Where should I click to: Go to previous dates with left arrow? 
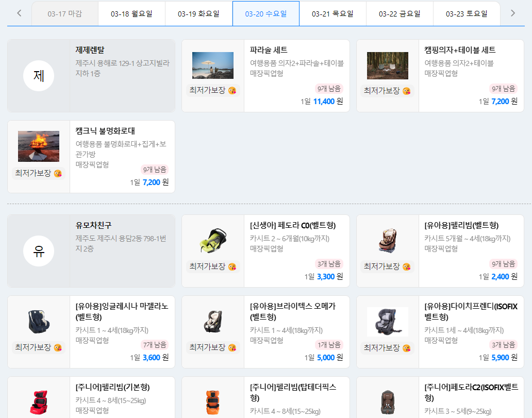(20, 13)
